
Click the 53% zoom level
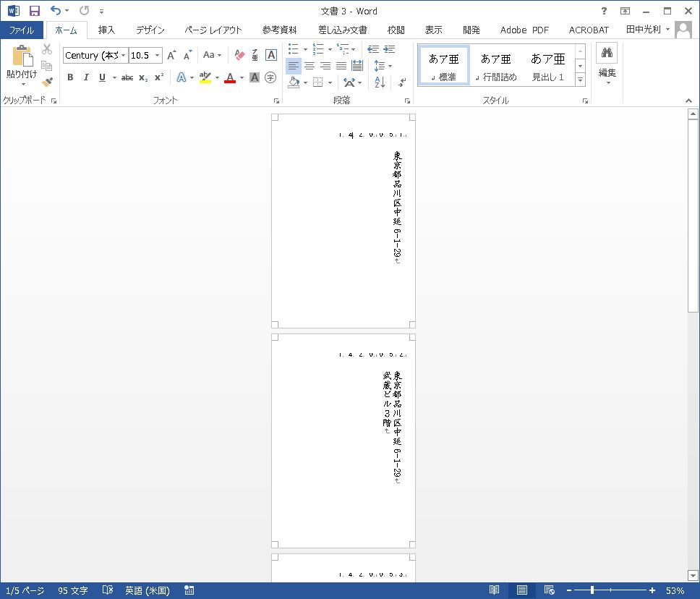point(675,590)
